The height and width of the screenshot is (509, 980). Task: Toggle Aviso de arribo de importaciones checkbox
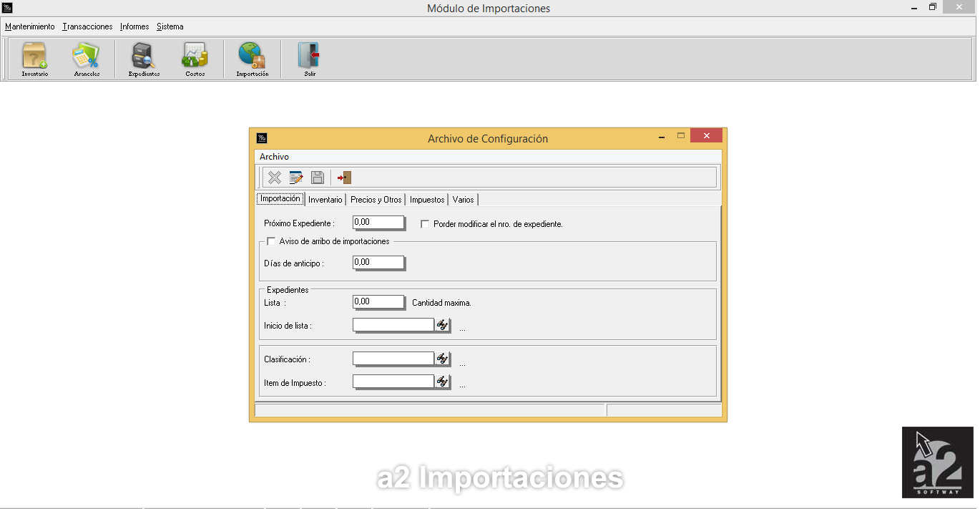271,241
